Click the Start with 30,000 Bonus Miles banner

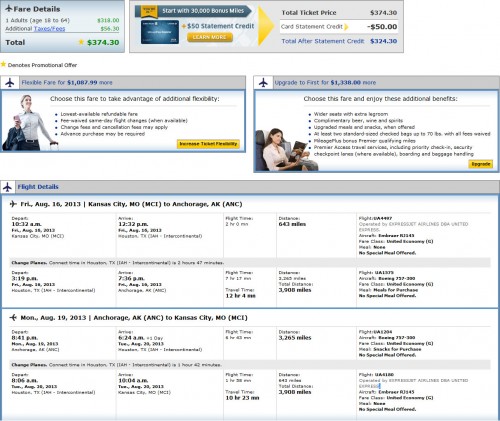[x=193, y=11]
